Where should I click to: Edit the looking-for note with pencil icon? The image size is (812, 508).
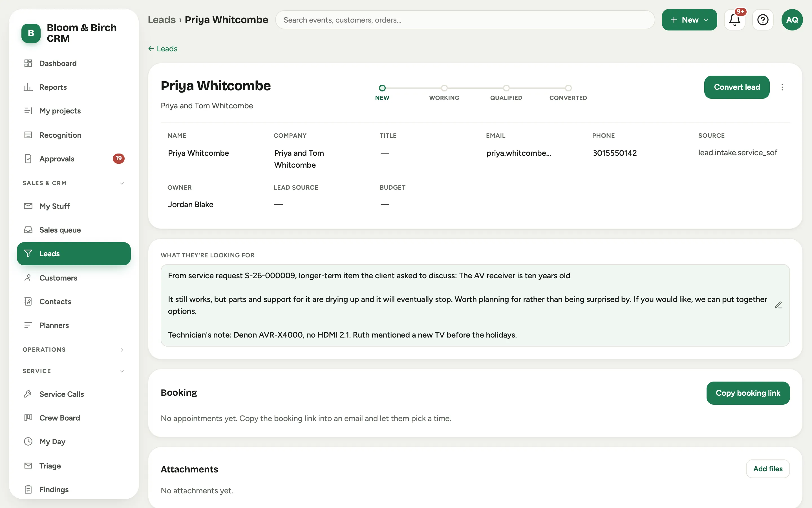pos(778,305)
